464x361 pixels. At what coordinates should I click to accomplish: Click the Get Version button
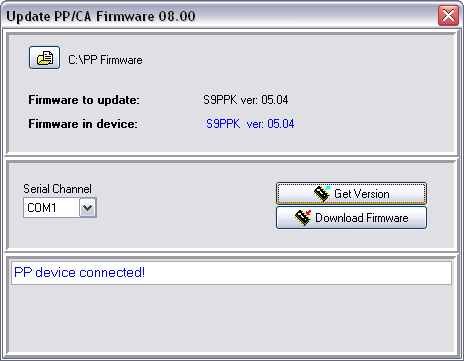tap(351, 193)
